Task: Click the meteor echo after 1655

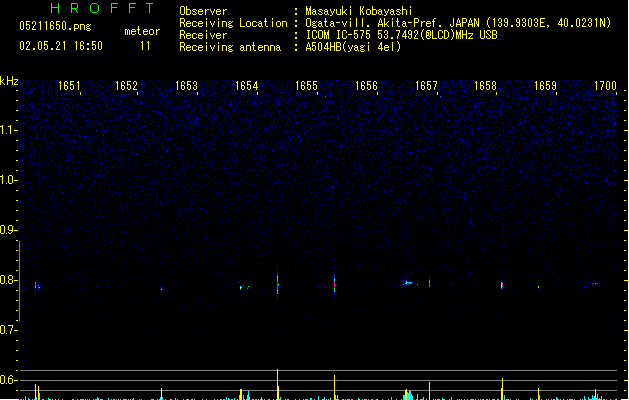Action: pos(335,284)
